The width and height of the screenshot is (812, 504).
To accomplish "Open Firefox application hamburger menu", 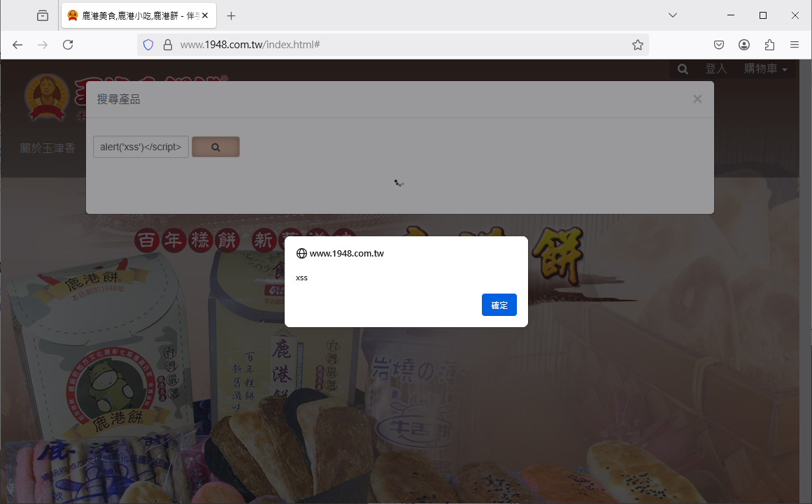I will click(x=795, y=45).
